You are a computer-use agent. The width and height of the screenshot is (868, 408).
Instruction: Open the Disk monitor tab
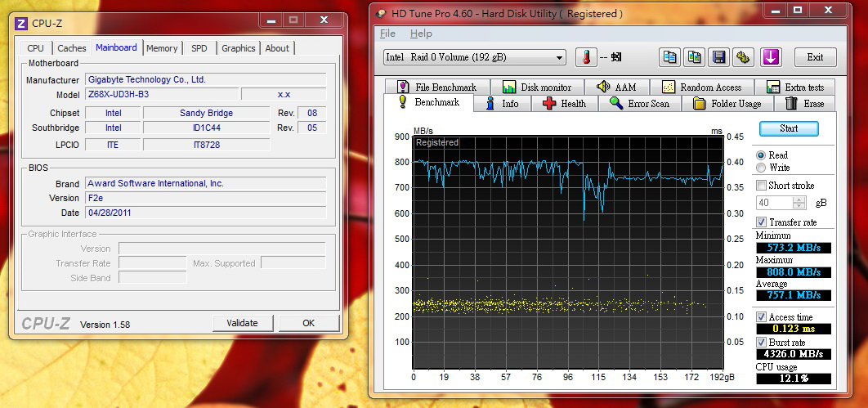pyautogui.click(x=536, y=87)
